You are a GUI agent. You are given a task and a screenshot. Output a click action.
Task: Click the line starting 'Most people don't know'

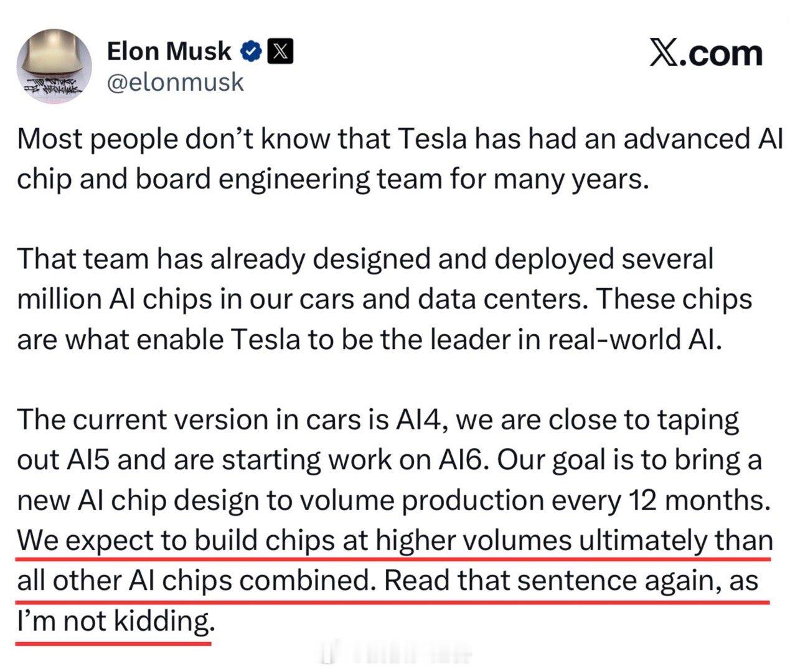click(398, 139)
